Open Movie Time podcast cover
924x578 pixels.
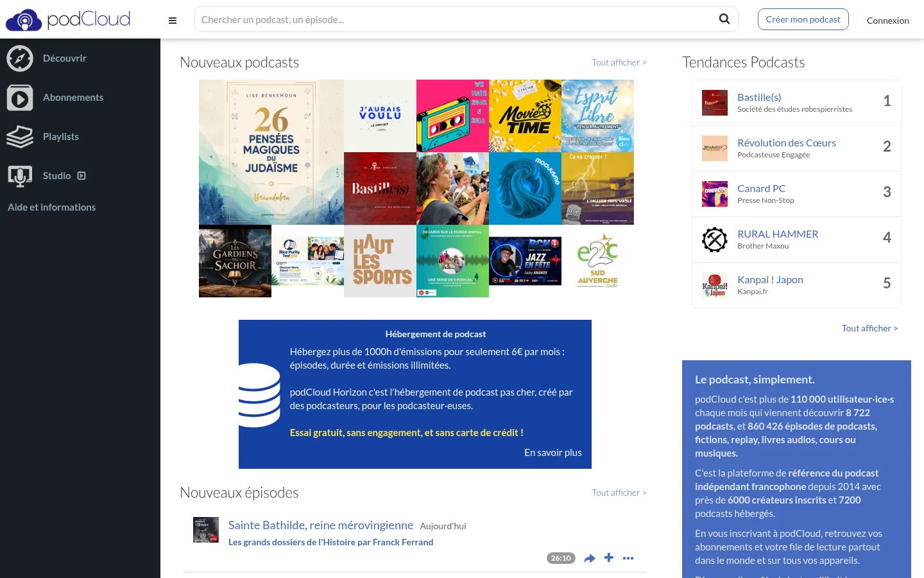pos(525,116)
